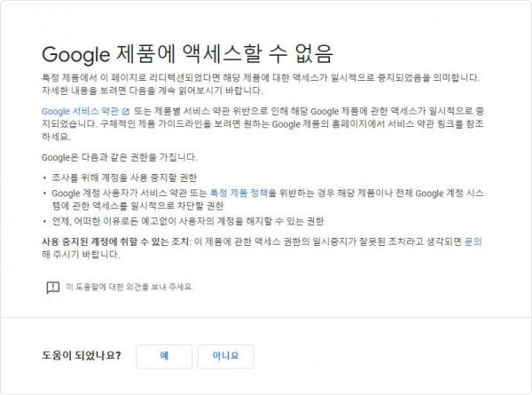Click the 도움이 되었나요? label
Viewport: 532px width, 395px height.
click(x=82, y=356)
